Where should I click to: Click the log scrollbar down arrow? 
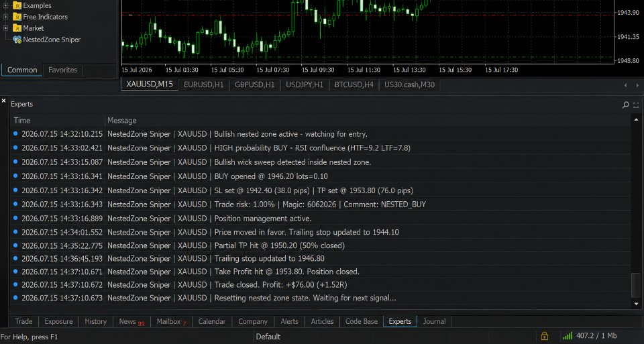tap(637, 304)
